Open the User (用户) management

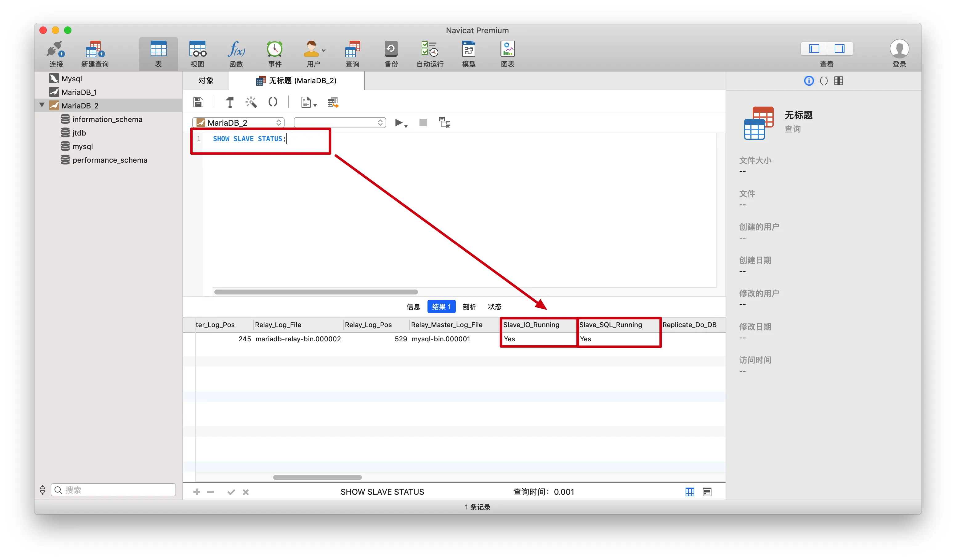313,54
